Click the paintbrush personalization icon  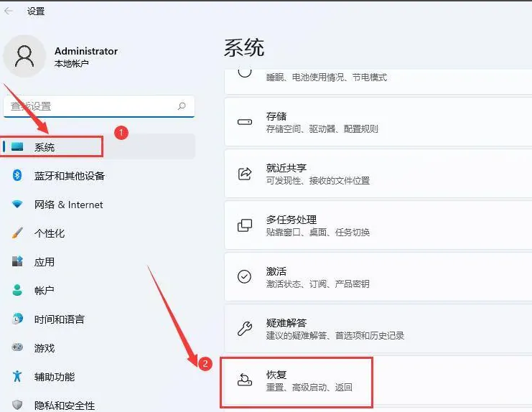tap(17, 233)
